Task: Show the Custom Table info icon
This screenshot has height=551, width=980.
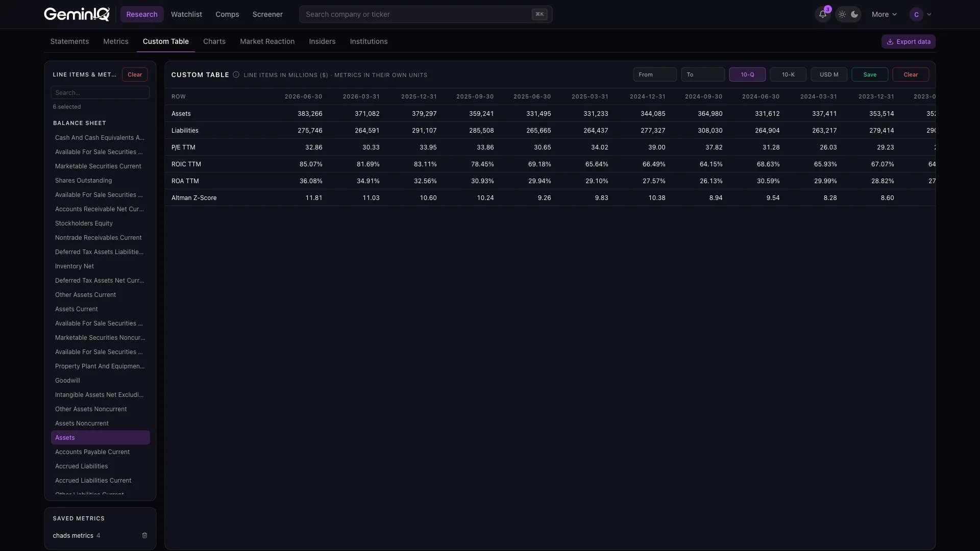Action: [x=236, y=74]
